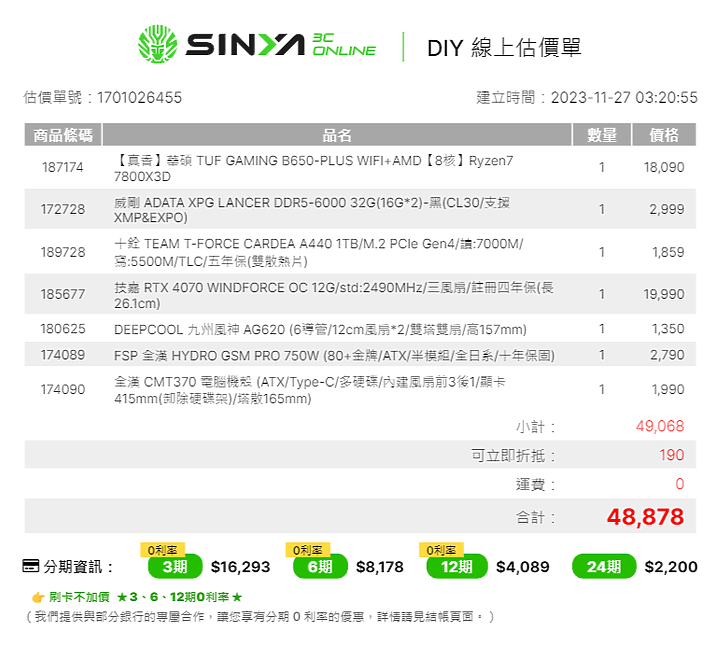Click the $8,178 installment amount
The width and height of the screenshot is (720, 646).
click(x=380, y=567)
